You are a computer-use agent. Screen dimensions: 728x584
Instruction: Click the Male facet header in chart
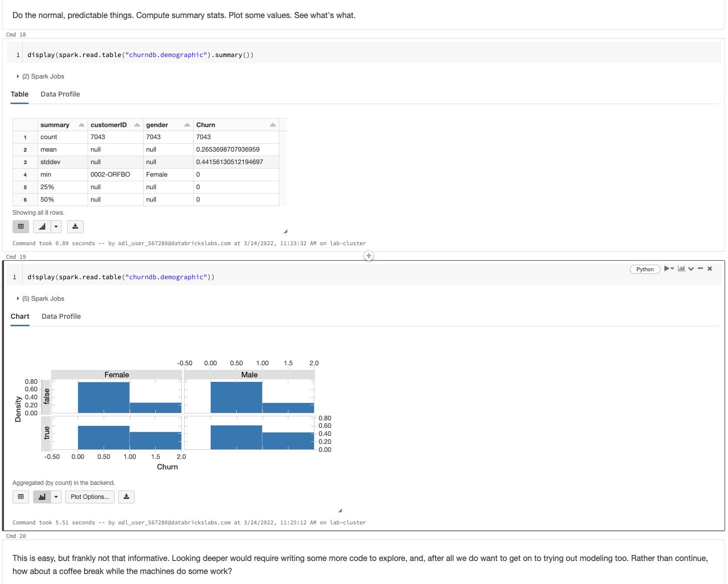(x=249, y=375)
